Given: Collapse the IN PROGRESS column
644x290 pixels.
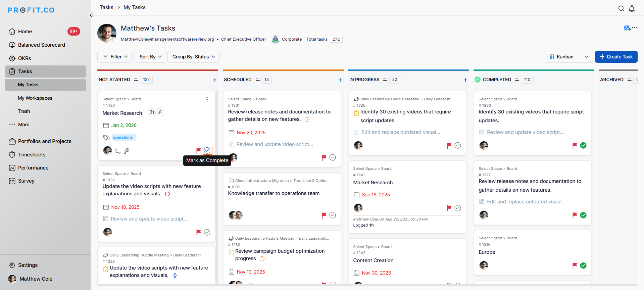Looking at the screenshot, I should click(385, 80).
